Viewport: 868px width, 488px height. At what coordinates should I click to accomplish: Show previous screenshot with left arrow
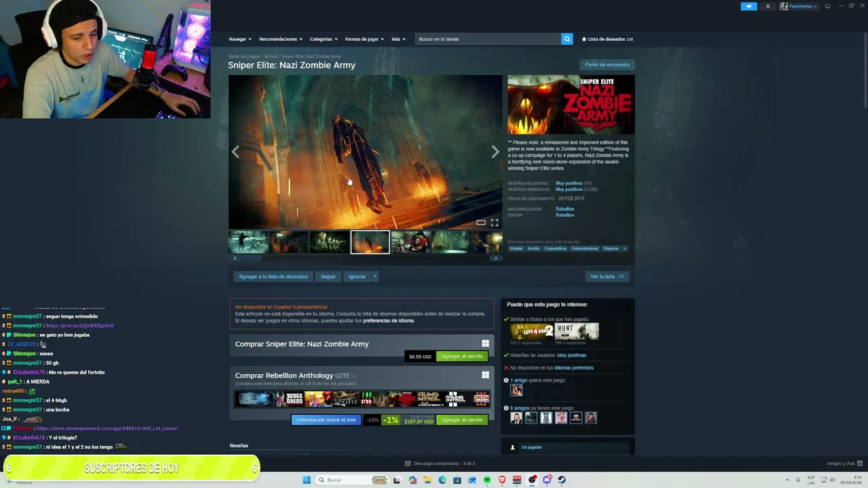coord(235,152)
